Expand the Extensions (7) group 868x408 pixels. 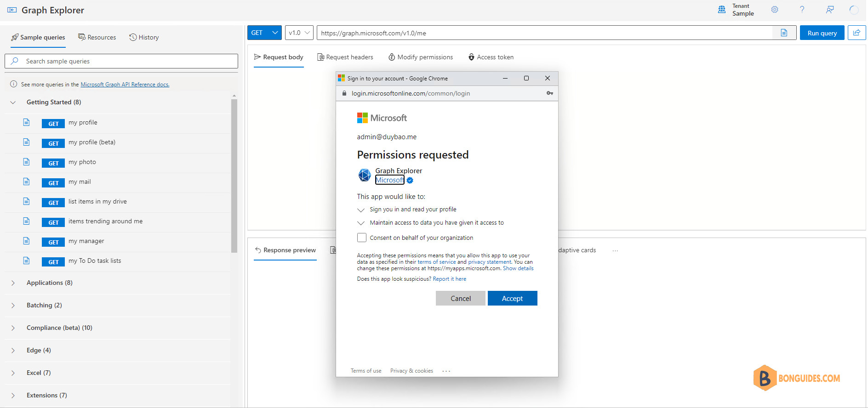[x=13, y=396]
